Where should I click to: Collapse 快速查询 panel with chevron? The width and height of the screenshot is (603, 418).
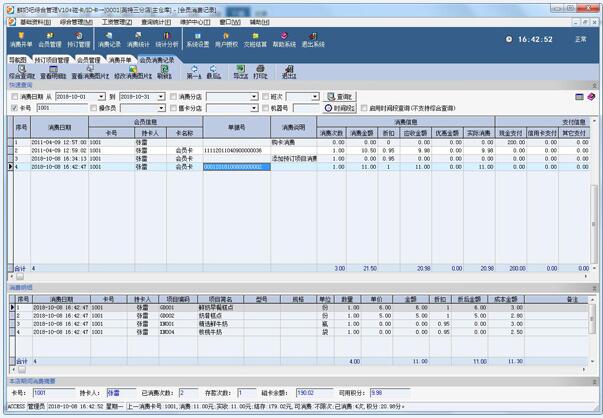coord(595,85)
